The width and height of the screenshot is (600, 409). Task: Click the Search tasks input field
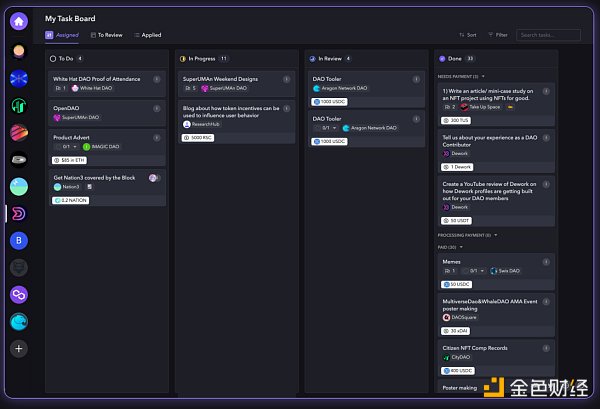pos(548,35)
